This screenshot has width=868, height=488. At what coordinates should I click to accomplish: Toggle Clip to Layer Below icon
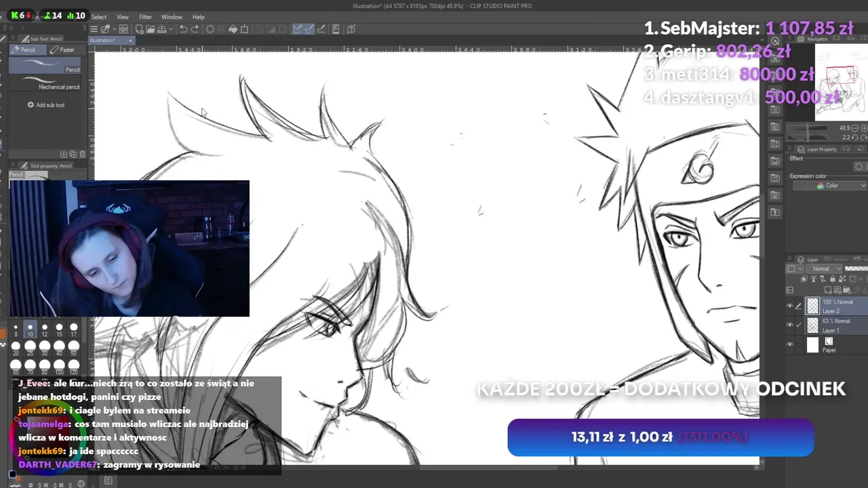[x=804, y=279]
